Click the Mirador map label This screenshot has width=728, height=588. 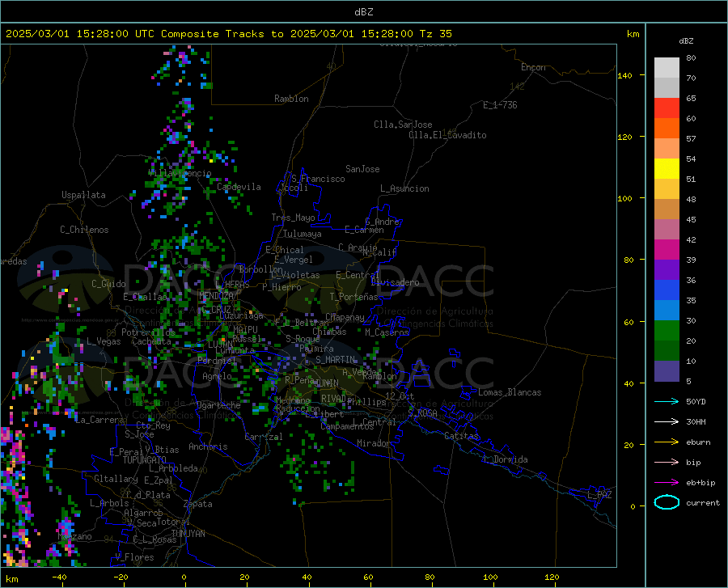tap(373, 443)
